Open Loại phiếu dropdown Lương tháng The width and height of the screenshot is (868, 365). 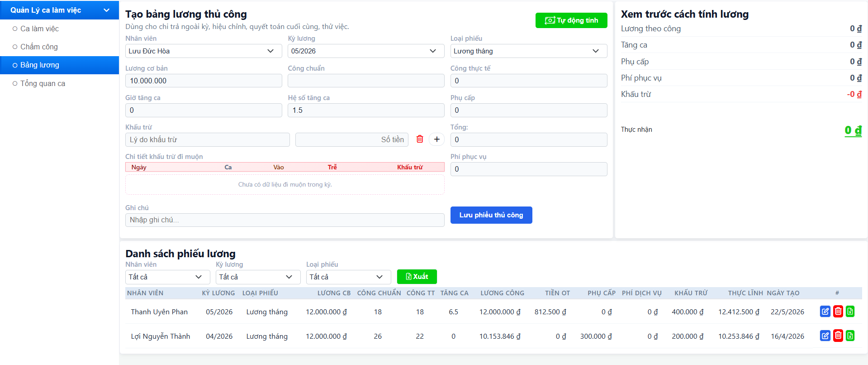(x=529, y=51)
